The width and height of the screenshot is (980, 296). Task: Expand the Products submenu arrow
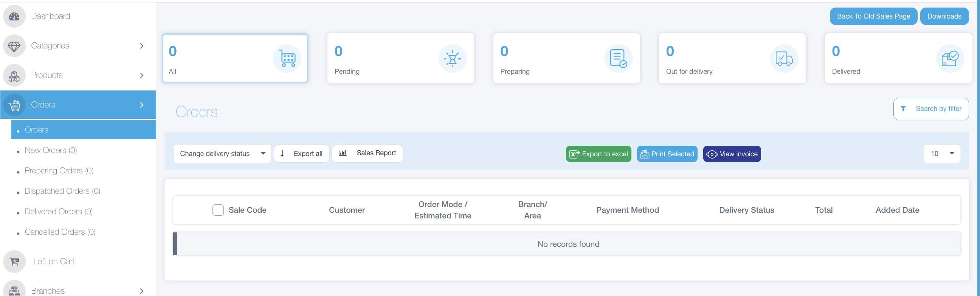coord(141,76)
